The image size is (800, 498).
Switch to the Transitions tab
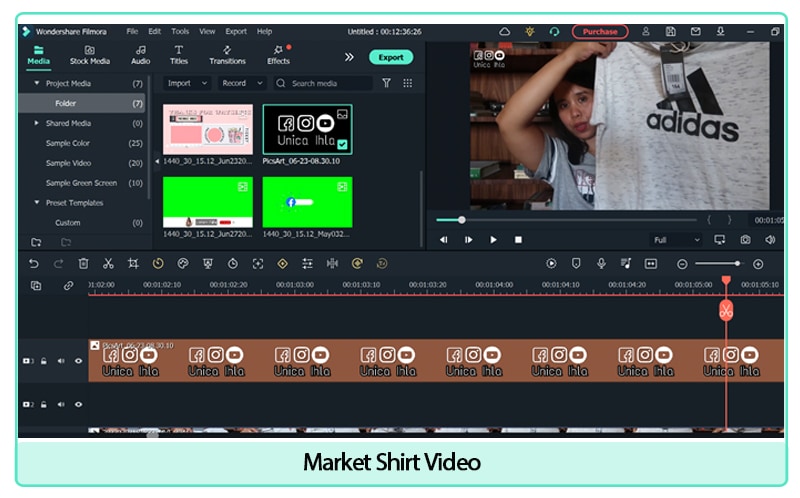tap(227, 55)
